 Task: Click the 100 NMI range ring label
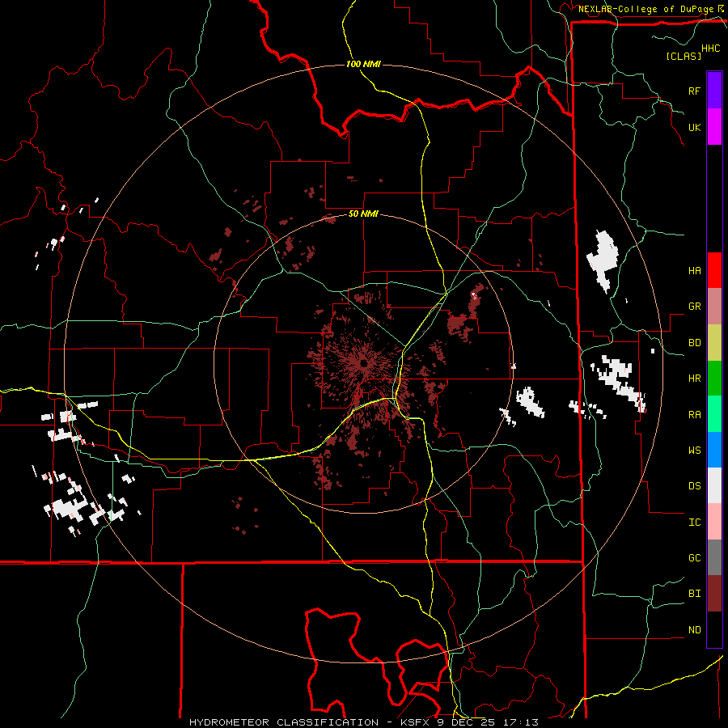(363, 64)
